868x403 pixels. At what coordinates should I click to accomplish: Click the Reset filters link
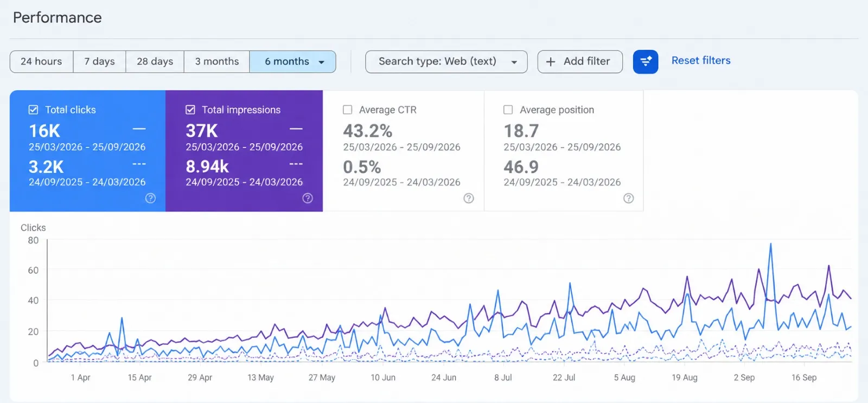[701, 61]
